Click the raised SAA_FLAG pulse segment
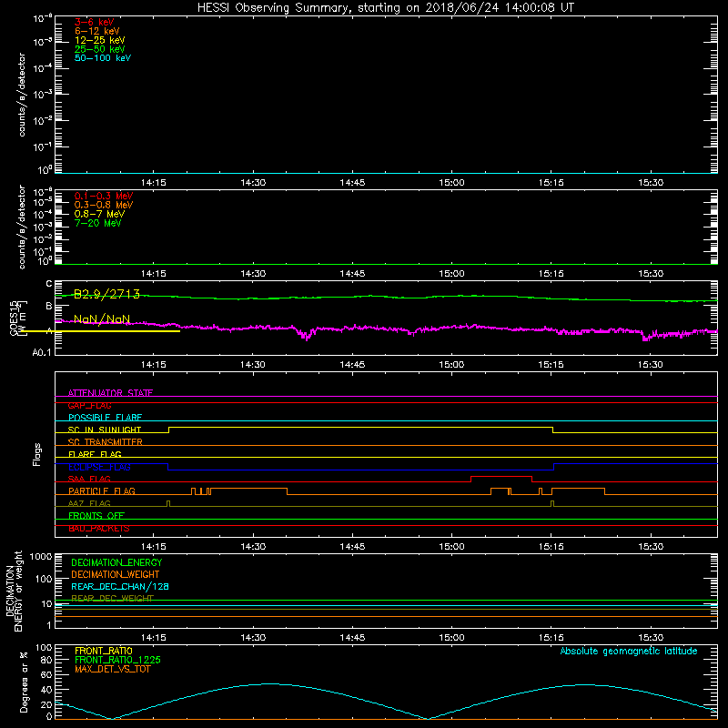Image resolution: width=728 pixels, height=728 pixels. [501, 476]
